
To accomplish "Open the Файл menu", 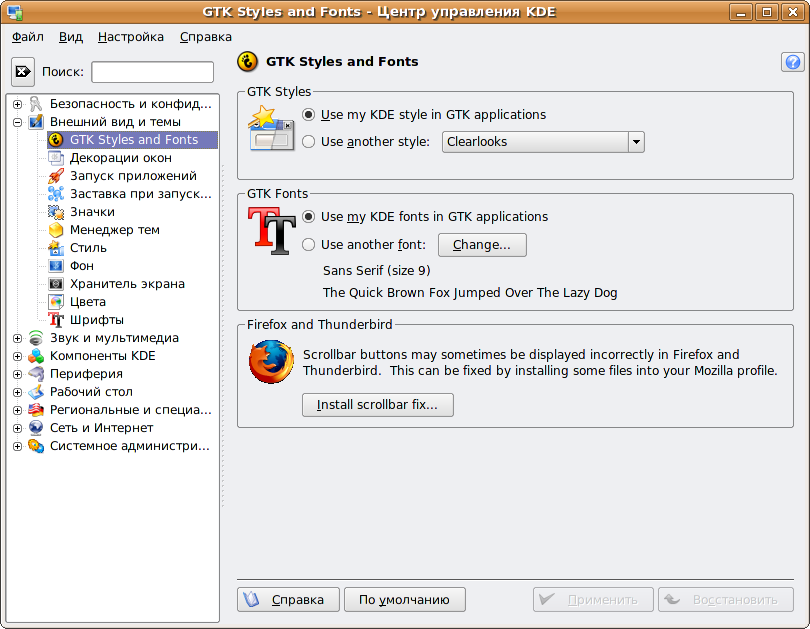I will click(x=28, y=37).
